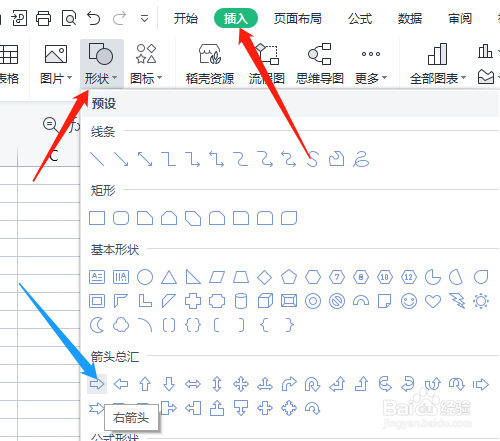Select the isosceles triangle shape
Image resolution: width=500 pixels, height=441 pixels.
point(169,277)
